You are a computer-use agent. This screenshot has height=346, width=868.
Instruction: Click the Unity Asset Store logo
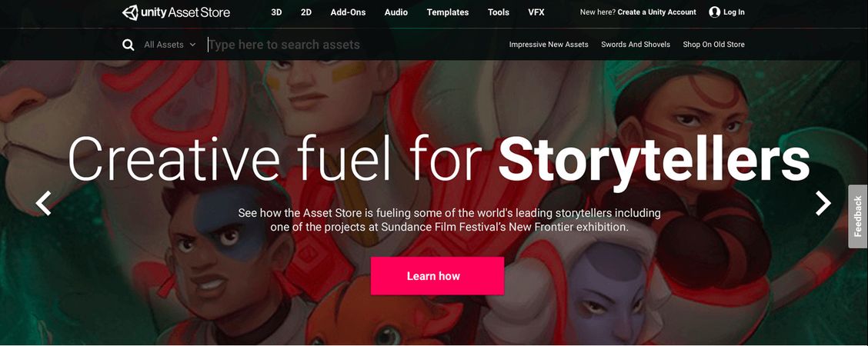175,12
